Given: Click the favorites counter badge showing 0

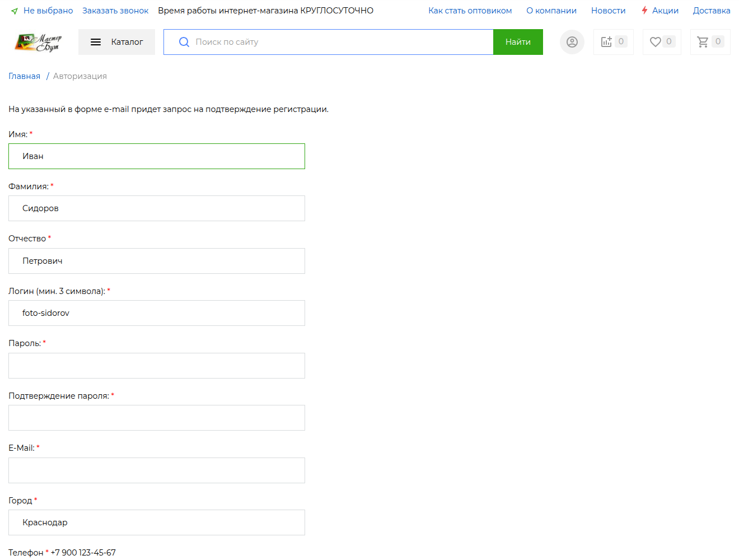Looking at the screenshot, I should (668, 41).
